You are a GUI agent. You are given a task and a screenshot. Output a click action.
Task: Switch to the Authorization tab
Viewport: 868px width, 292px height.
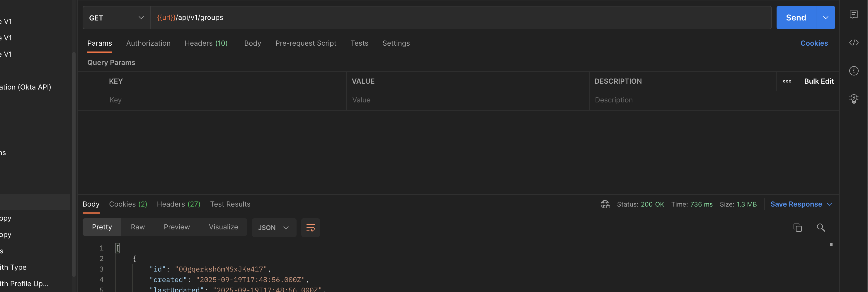148,43
